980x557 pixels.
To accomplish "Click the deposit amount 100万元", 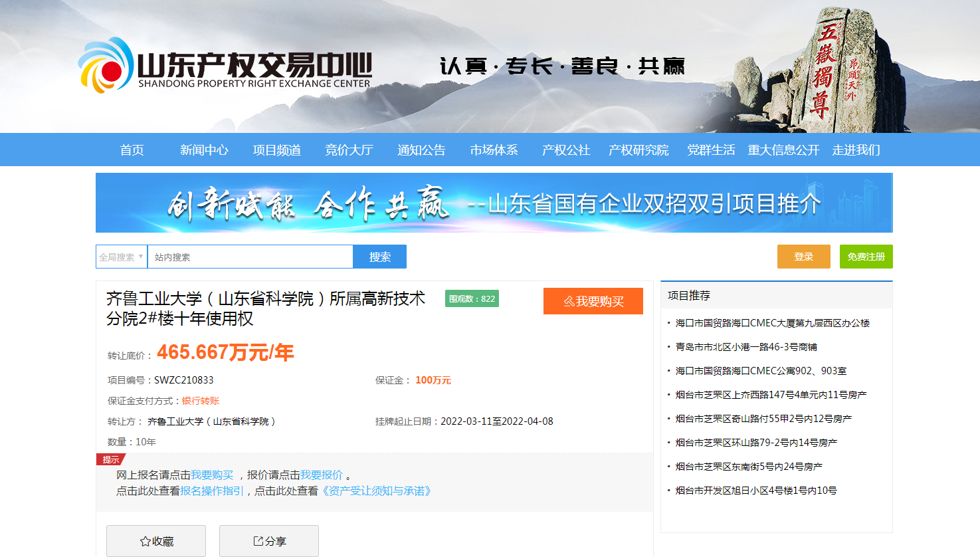I will click(x=433, y=380).
